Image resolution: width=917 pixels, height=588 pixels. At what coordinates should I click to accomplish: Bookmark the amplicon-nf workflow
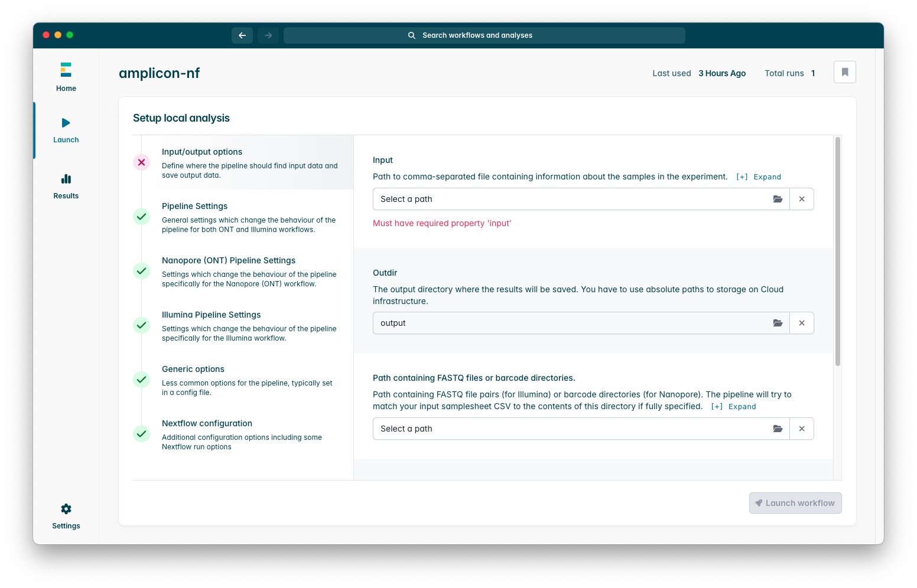click(845, 72)
